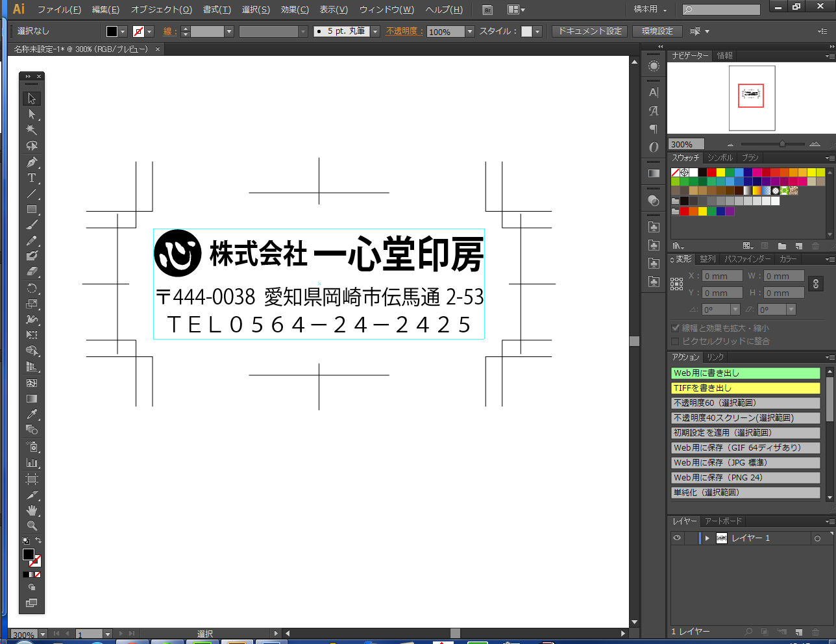Select the Type tool

pos(31,177)
